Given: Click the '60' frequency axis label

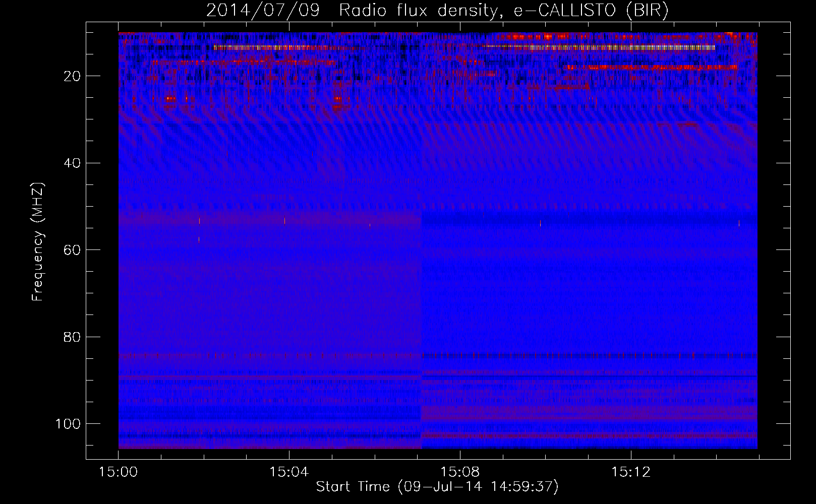Looking at the screenshot, I should [73, 250].
